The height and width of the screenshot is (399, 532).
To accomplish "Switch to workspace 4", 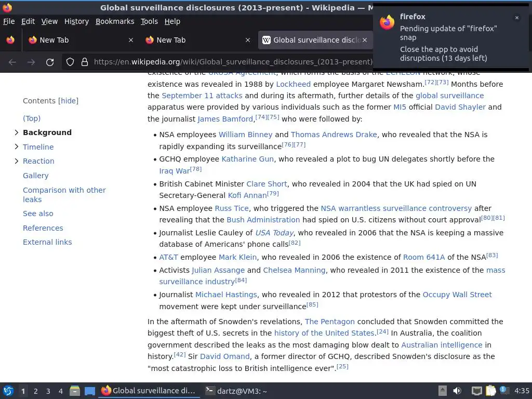I will [x=61, y=391].
